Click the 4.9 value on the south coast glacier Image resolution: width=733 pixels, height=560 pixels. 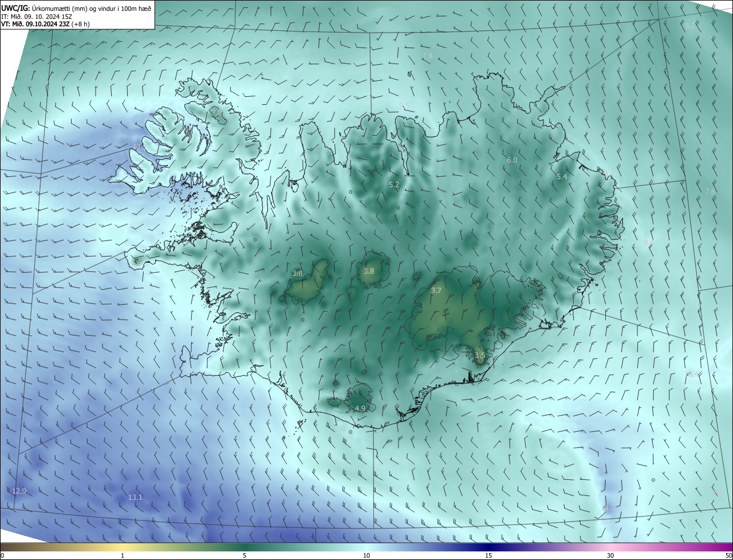coord(360,409)
